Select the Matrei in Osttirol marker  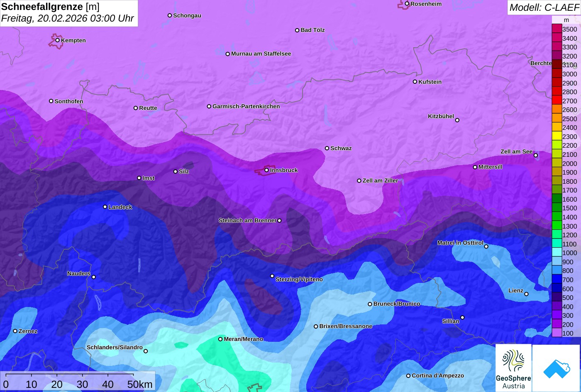click(x=486, y=246)
